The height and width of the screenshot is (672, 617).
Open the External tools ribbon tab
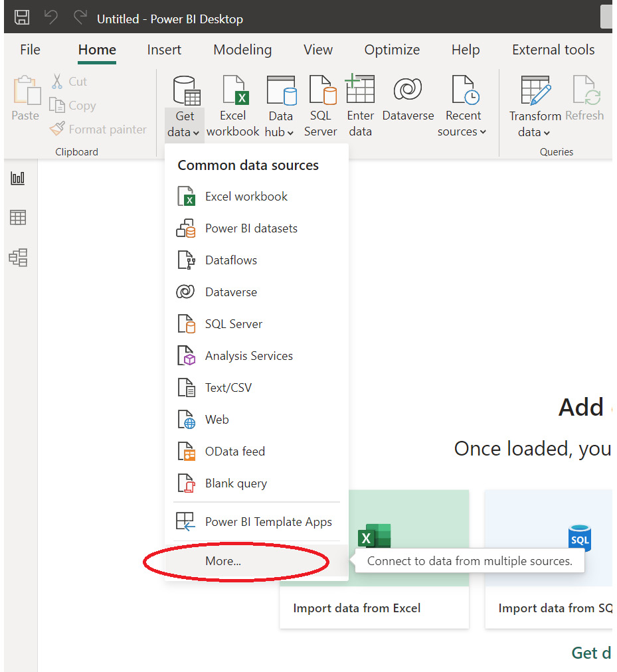553,50
